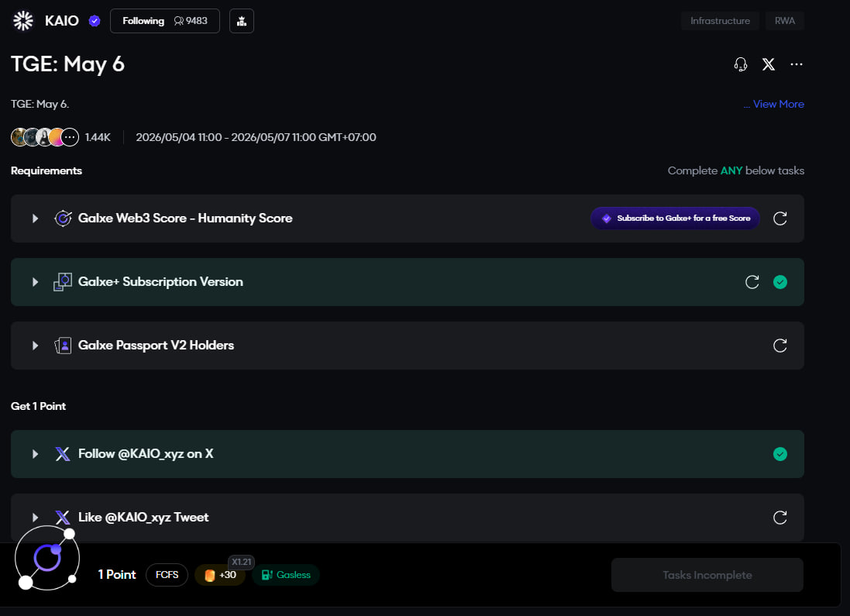The image size is (850, 616).
Task: Click the +30 points reward badge
Action: click(220, 575)
